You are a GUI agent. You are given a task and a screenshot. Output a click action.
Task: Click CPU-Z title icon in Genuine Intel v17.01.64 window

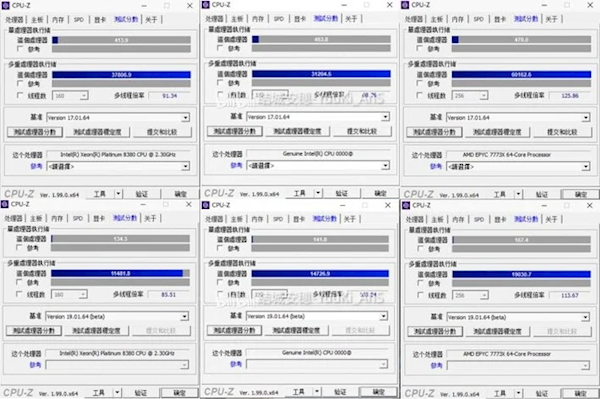click(205, 5)
